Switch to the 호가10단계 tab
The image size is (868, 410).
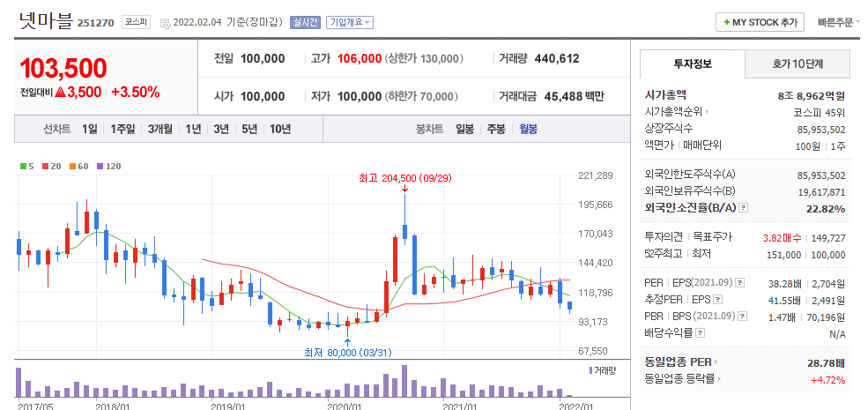pos(798,63)
